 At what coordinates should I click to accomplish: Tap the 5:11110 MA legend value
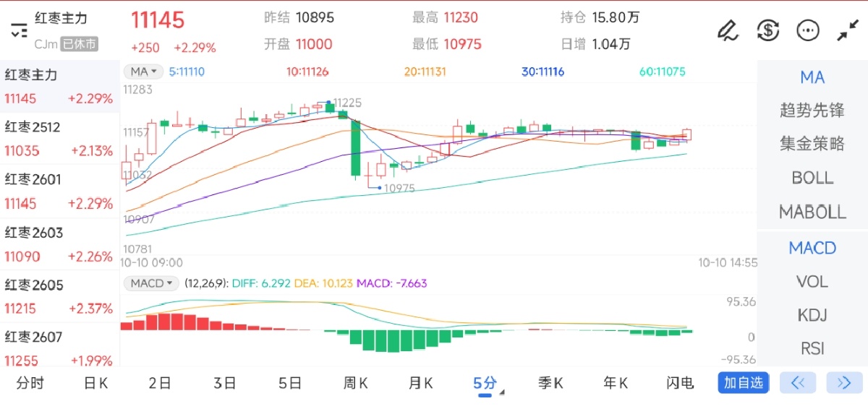coord(187,72)
